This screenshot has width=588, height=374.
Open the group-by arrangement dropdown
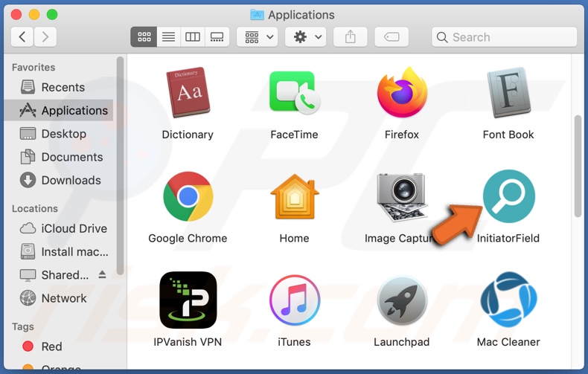pos(258,36)
